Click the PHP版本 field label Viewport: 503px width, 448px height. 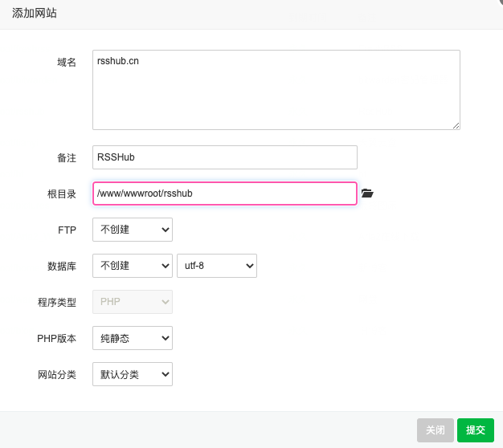(x=57, y=339)
